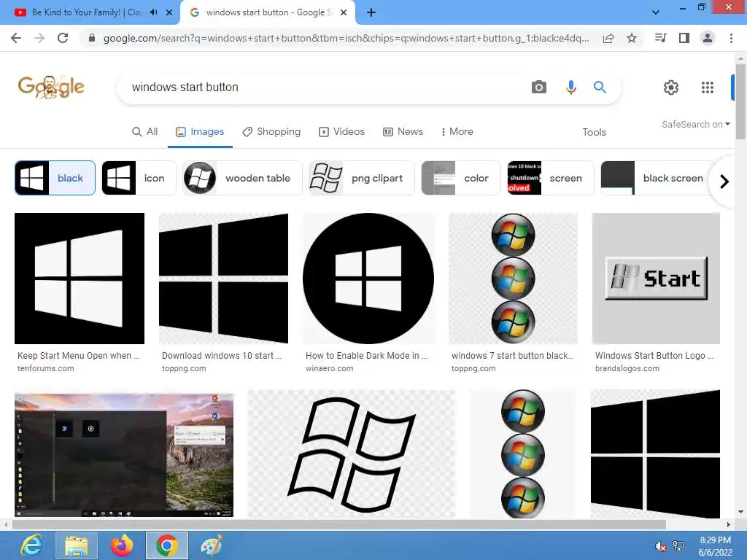Image resolution: width=747 pixels, height=560 pixels.
Task: Click the vertical scrollbar down arrow
Action: 740,512
